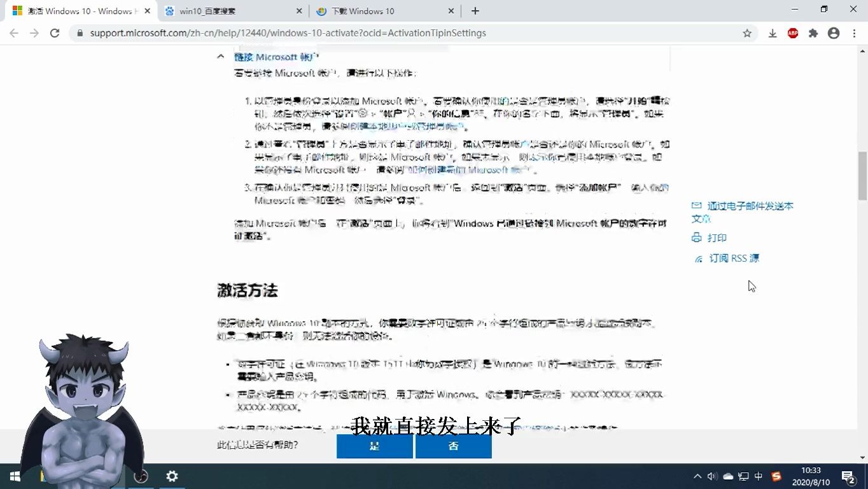Switch to the 下载 Windows 10 tab
868x489 pixels.
click(x=384, y=11)
